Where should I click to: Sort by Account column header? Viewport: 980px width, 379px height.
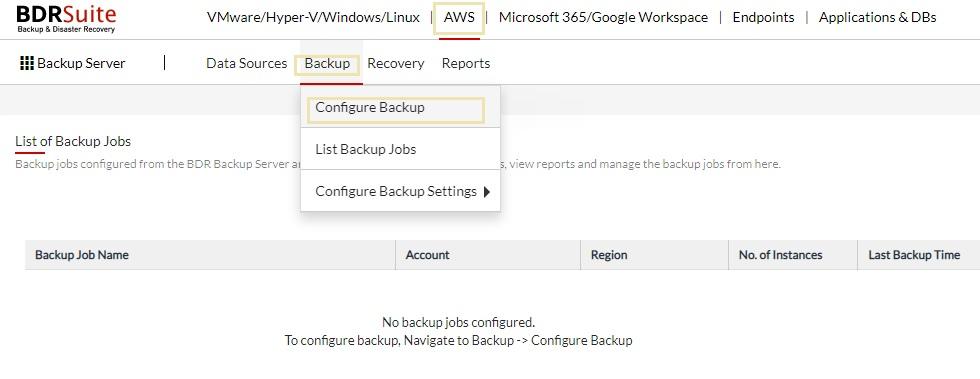[488, 255]
